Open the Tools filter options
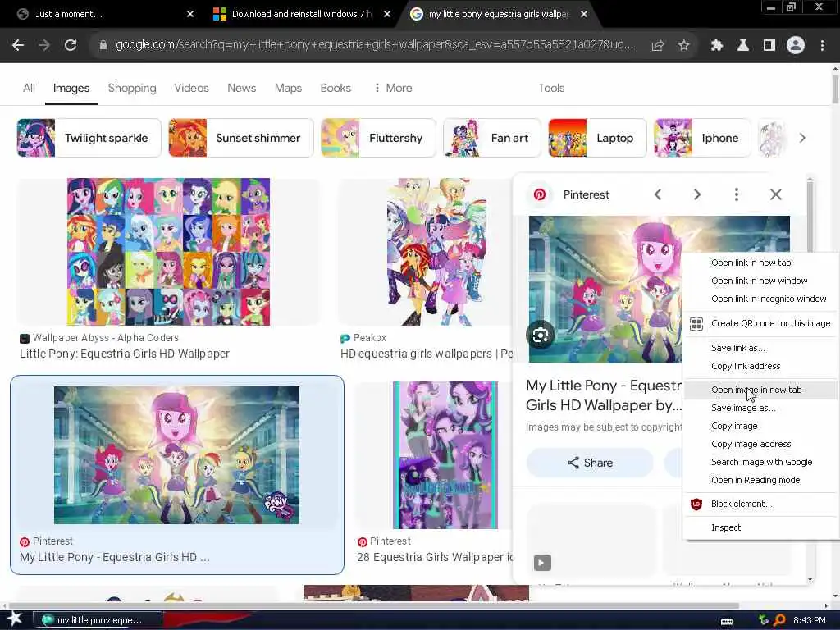Viewport: 840px width, 630px height. tap(551, 88)
